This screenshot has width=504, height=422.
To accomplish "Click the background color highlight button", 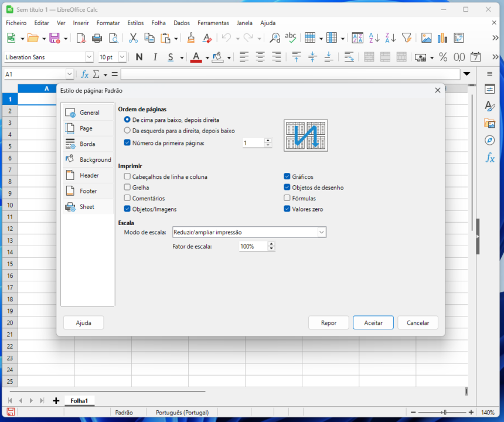I will pos(218,57).
